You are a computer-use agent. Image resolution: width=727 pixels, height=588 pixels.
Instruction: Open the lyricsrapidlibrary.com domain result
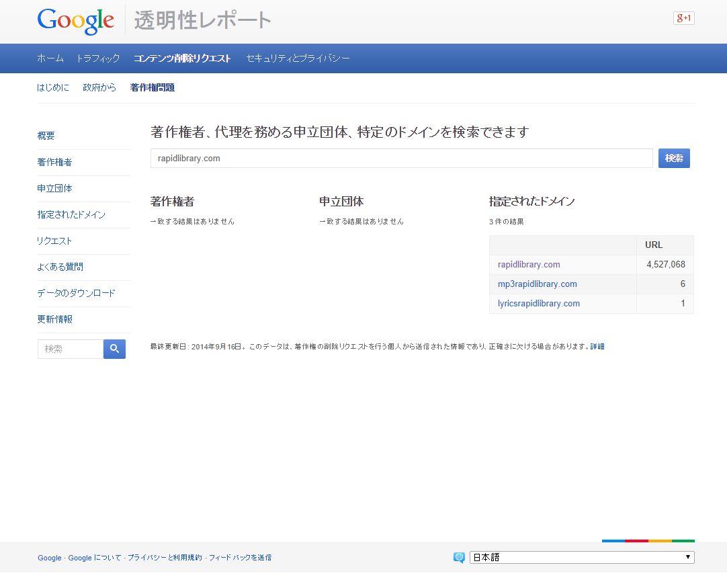[539, 303]
